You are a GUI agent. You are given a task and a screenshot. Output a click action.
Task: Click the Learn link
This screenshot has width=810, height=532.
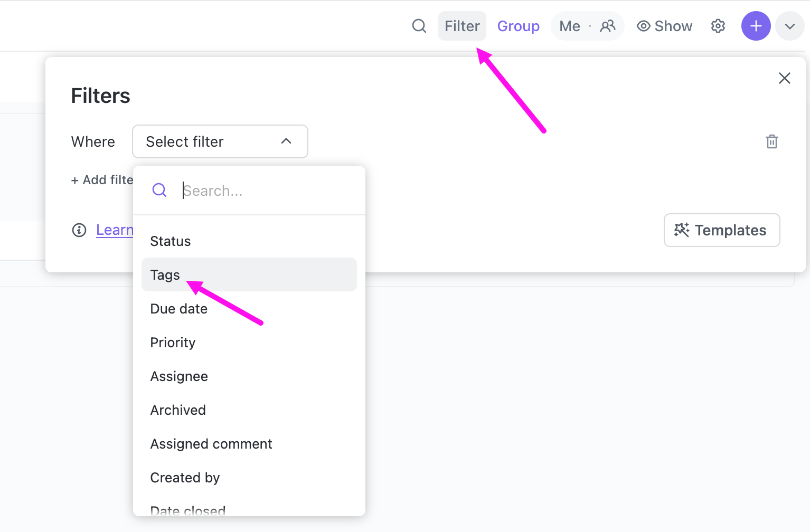pos(115,230)
